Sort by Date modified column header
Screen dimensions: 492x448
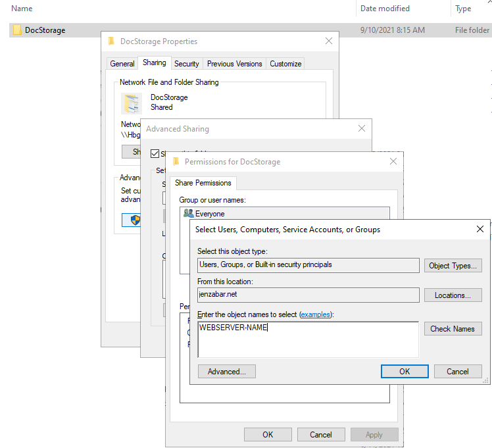click(x=385, y=9)
